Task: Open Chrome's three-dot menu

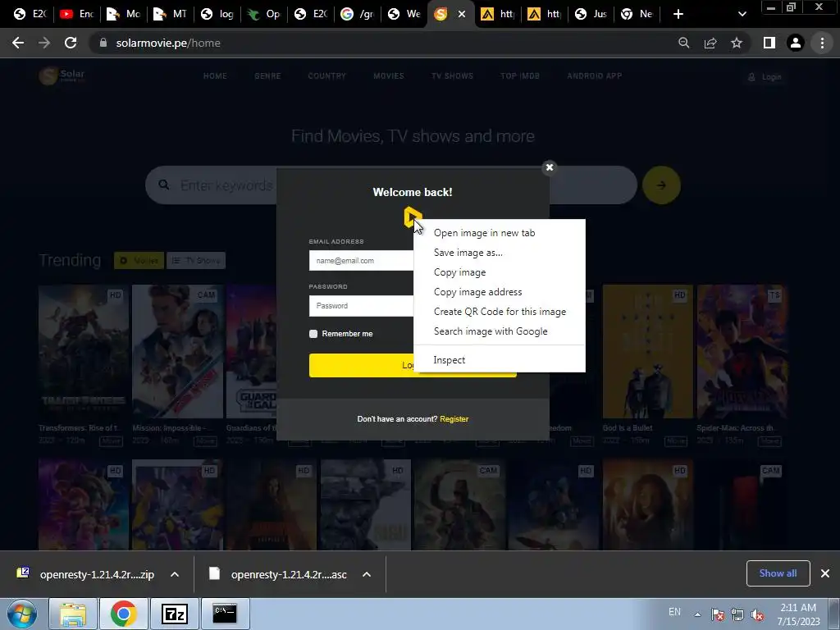Action: click(822, 43)
